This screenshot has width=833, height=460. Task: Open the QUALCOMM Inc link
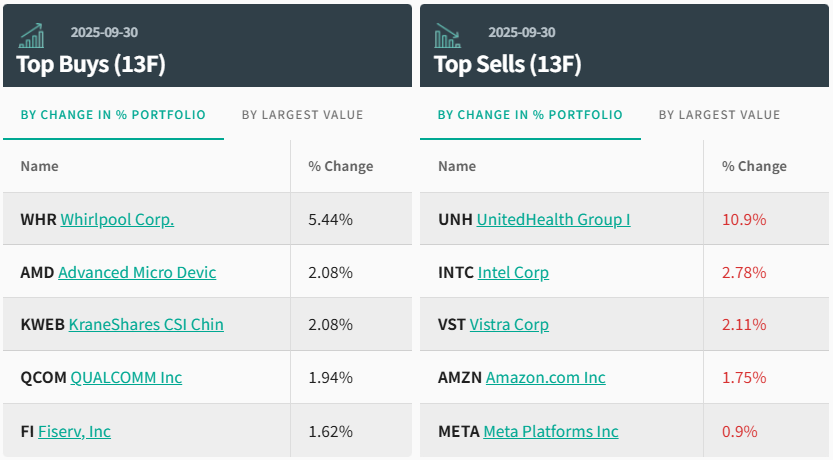click(x=126, y=378)
